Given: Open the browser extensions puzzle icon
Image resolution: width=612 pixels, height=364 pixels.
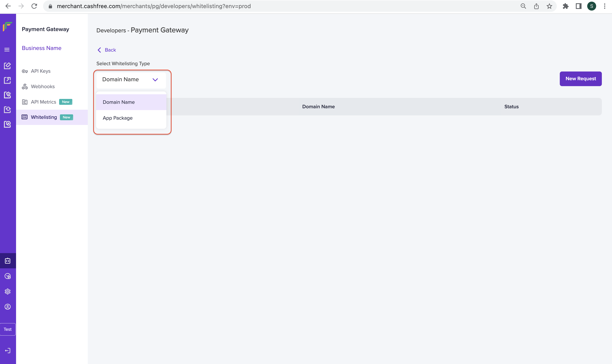Looking at the screenshot, I should coord(566,6).
